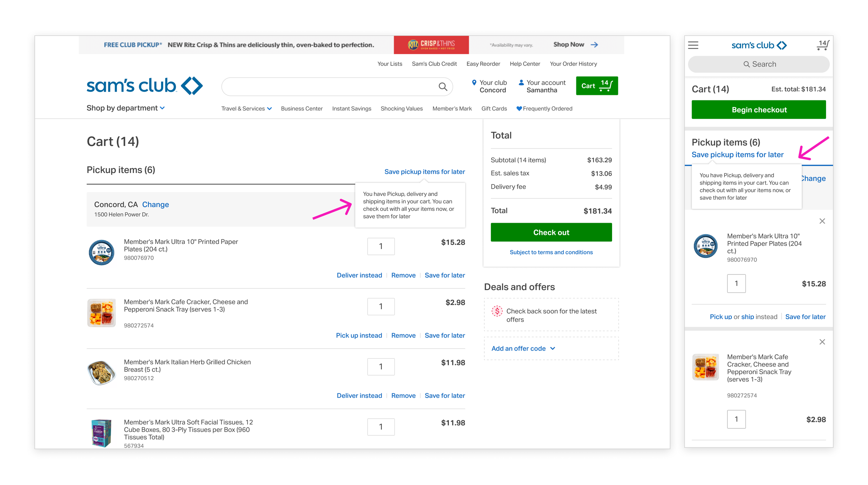Expand Add an offer code section
Screen dimensions: 868x485
(523, 348)
